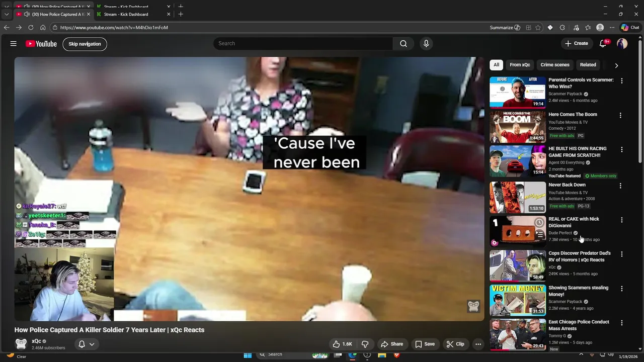This screenshot has height=362, width=644.
Task: Open options for Never Back Down
Action: click(x=620, y=186)
